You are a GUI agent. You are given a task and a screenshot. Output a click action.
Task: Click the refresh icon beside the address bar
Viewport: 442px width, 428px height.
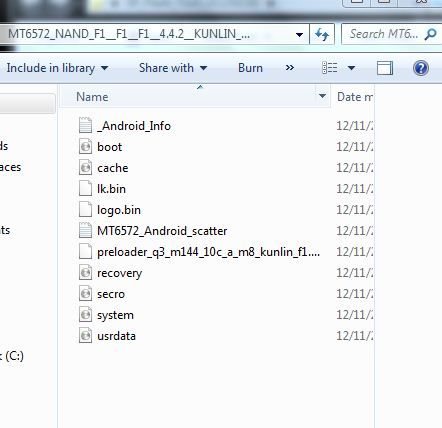point(322,34)
